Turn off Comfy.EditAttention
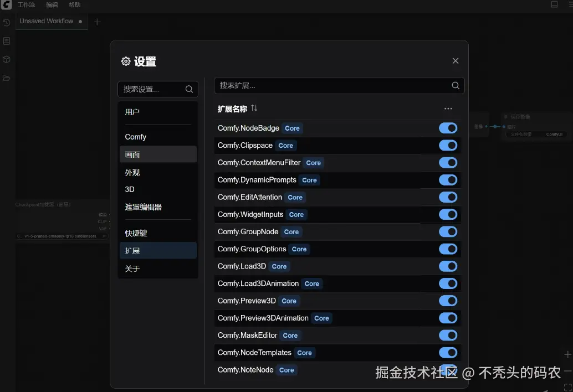573x392 pixels. [448, 197]
